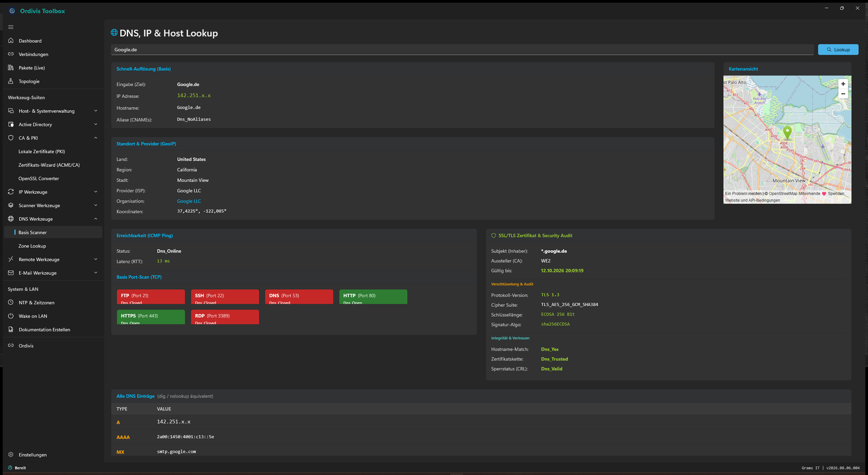This screenshot has height=475, width=868.
Task: Click the DNS (Port 53) tile
Action: pyautogui.click(x=299, y=297)
